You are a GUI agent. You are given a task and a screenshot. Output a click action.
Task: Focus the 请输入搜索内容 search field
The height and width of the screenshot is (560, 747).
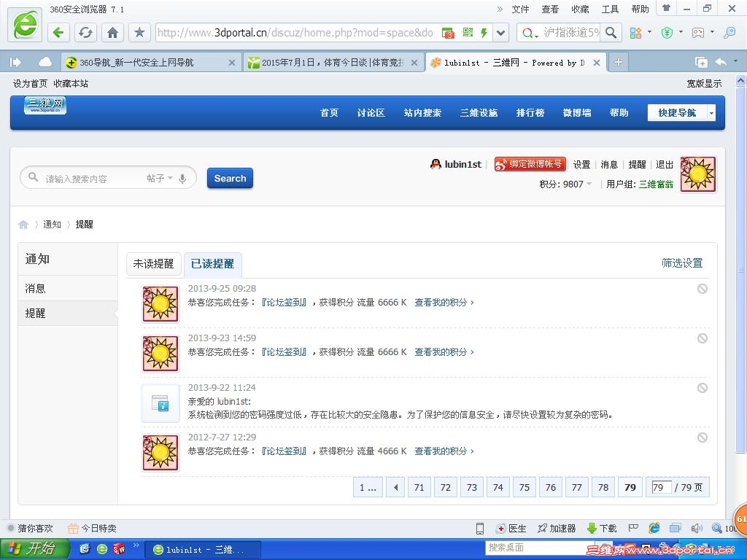(90, 179)
